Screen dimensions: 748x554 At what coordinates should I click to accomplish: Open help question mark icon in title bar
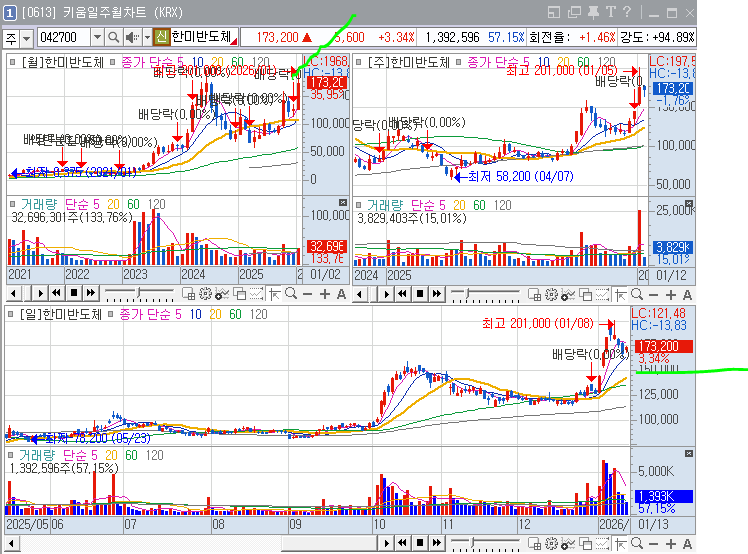tap(627, 12)
